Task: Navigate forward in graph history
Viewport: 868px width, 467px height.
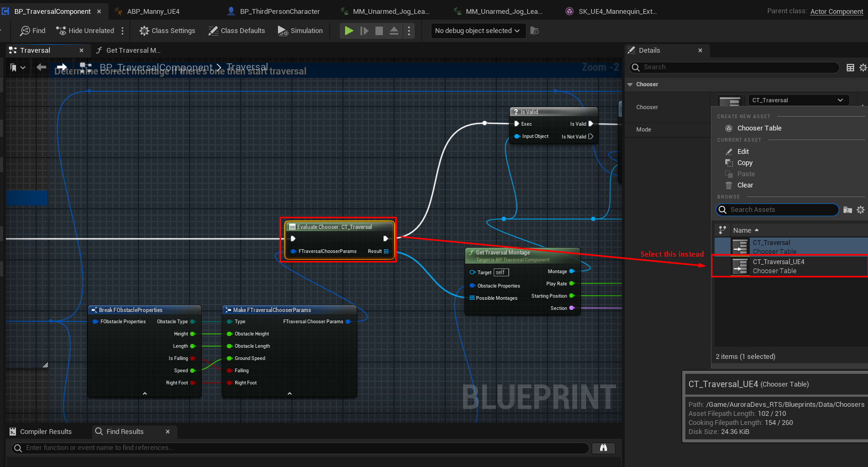Action: [62, 67]
